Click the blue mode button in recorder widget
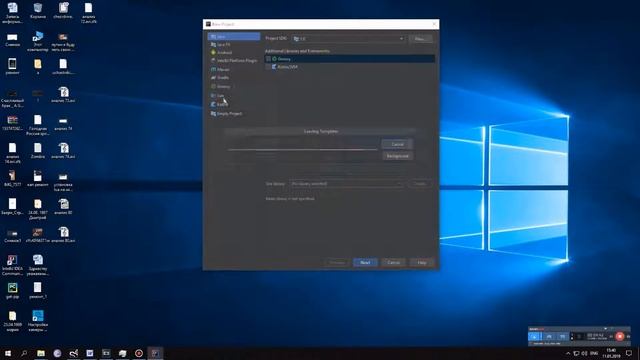 [534, 337]
